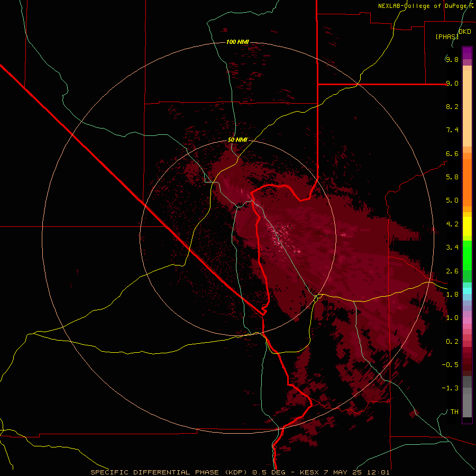Pick the purple segment of the color bar
Screen dimensions: 476x476
467,53
